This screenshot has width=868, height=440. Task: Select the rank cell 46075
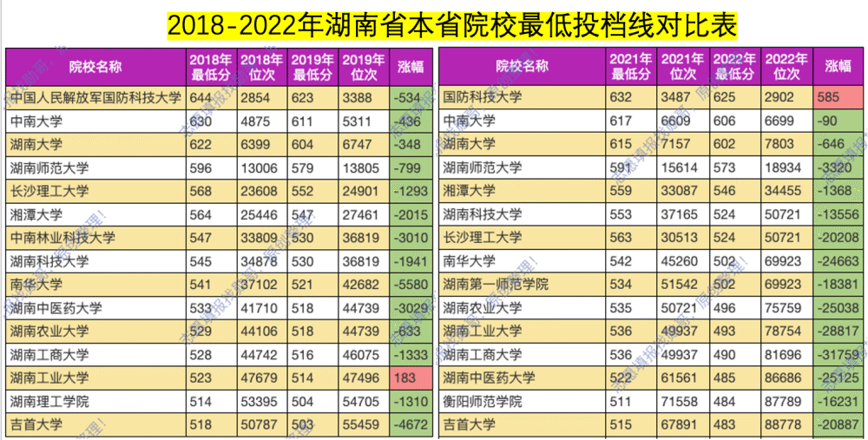pyautogui.click(x=364, y=355)
